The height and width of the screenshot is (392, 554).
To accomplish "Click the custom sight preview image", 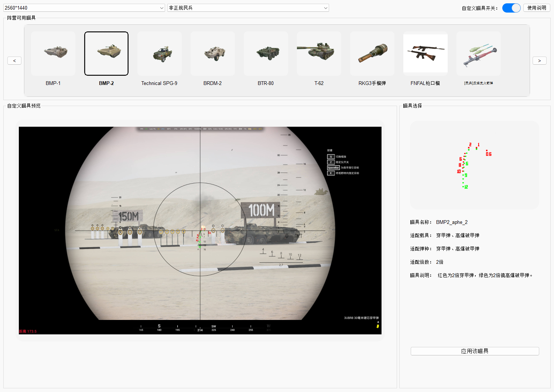I will pyautogui.click(x=200, y=231).
